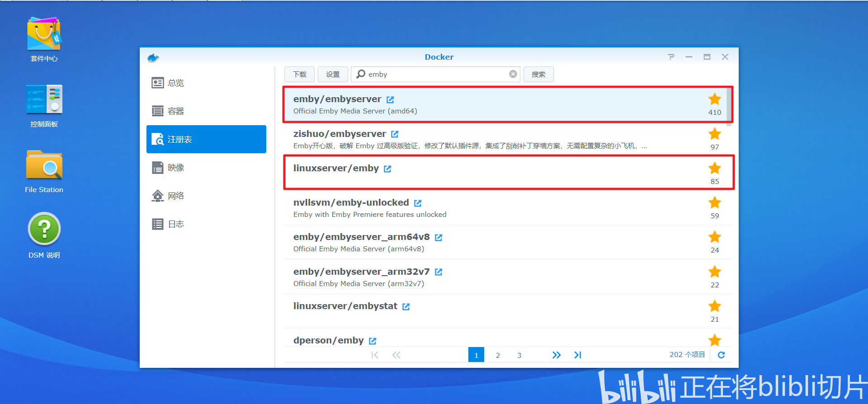
Task: Click the star icon for emby/embyserver_arm64v8
Action: point(715,237)
